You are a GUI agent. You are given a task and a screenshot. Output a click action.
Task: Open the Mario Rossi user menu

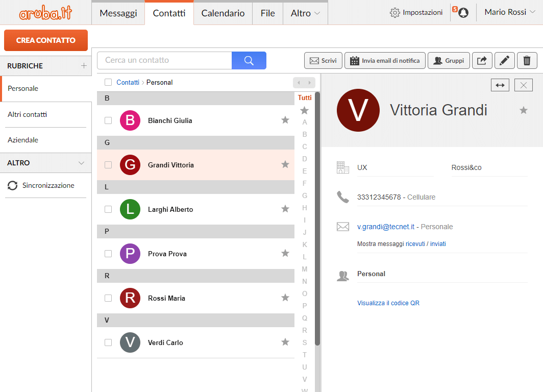(x=510, y=12)
